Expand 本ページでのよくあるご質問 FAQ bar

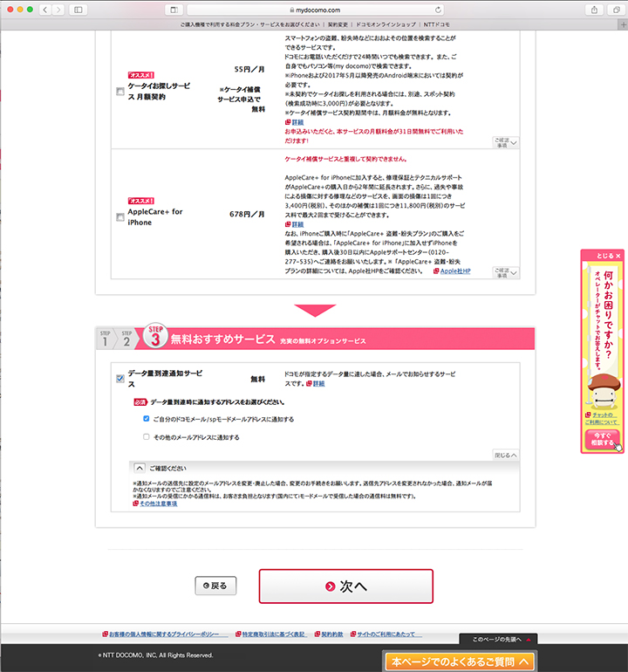pos(460,662)
